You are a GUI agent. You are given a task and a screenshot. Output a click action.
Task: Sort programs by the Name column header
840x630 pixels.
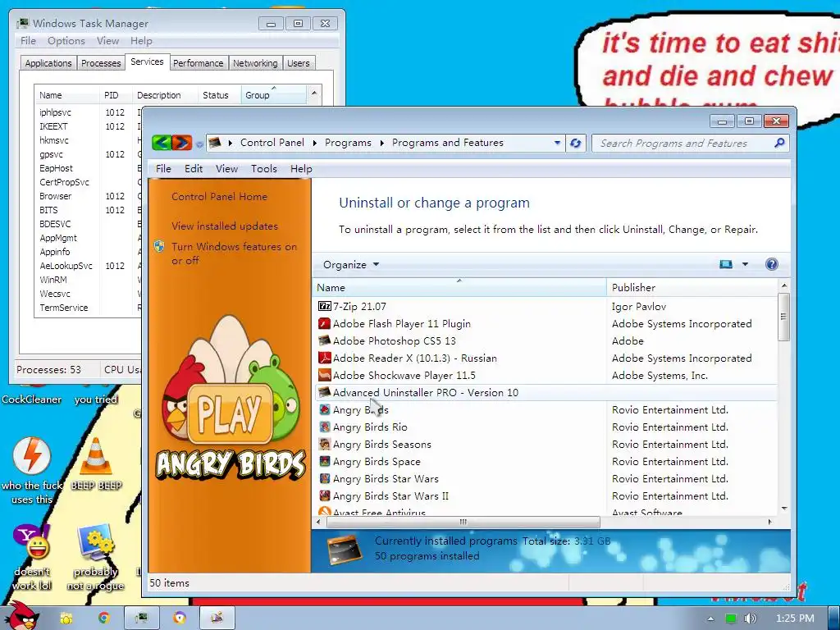[459, 288]
